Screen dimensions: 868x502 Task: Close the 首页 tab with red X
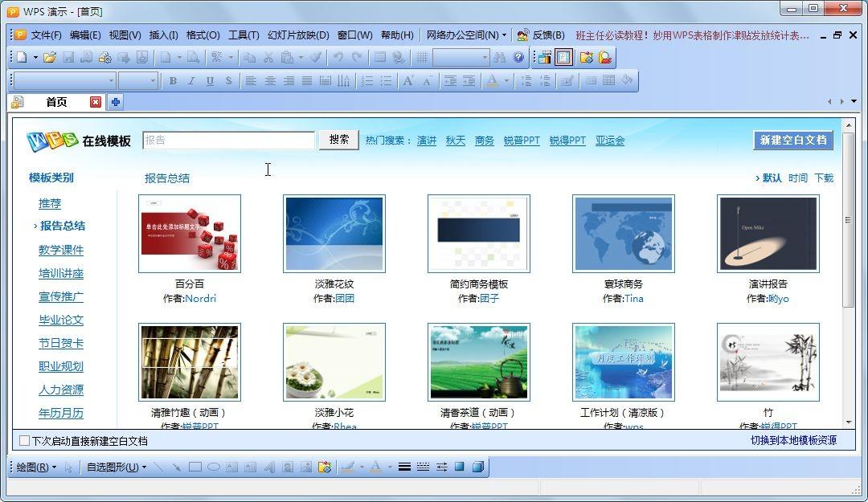pyautogui.click(x=96, y=102)
